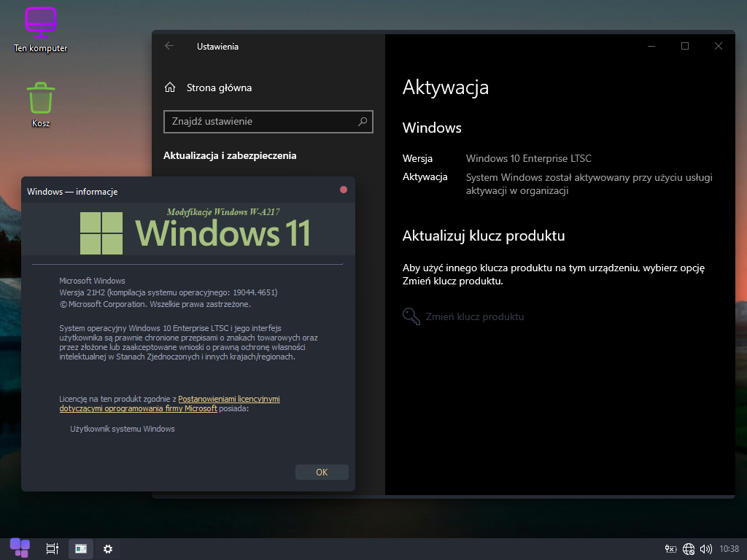
Task: Click the volume speaker tray icon
Action: click(x=705, y=548)
